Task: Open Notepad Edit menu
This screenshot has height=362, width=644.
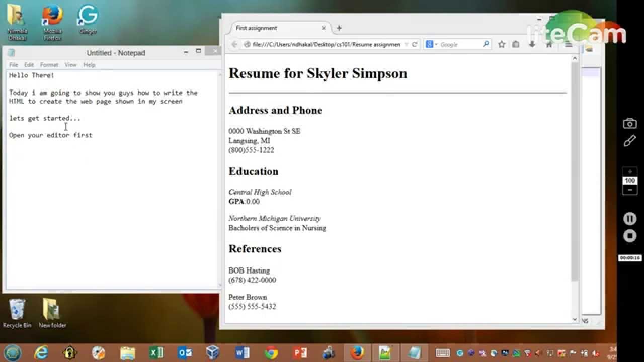Action: 29,65
